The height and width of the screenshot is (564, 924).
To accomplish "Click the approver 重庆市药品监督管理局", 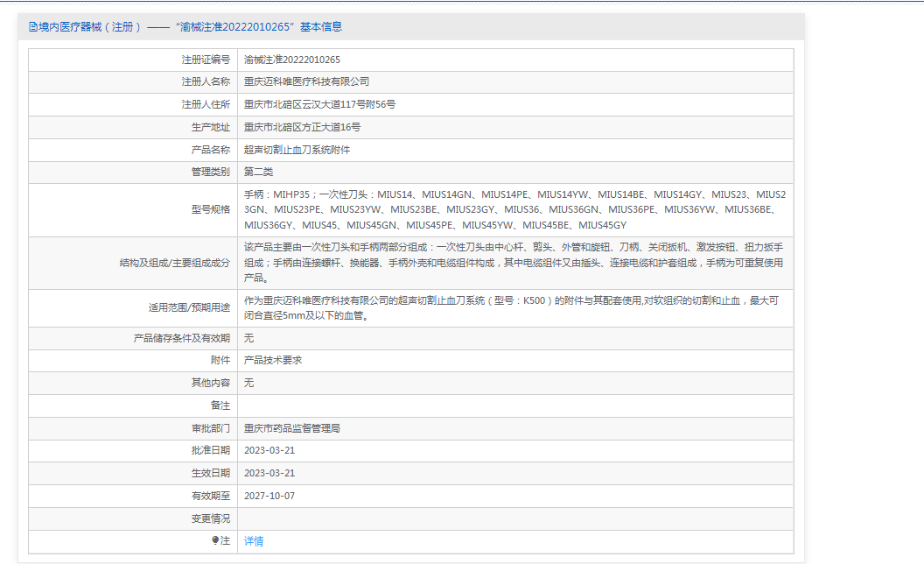I will (292, 428).
